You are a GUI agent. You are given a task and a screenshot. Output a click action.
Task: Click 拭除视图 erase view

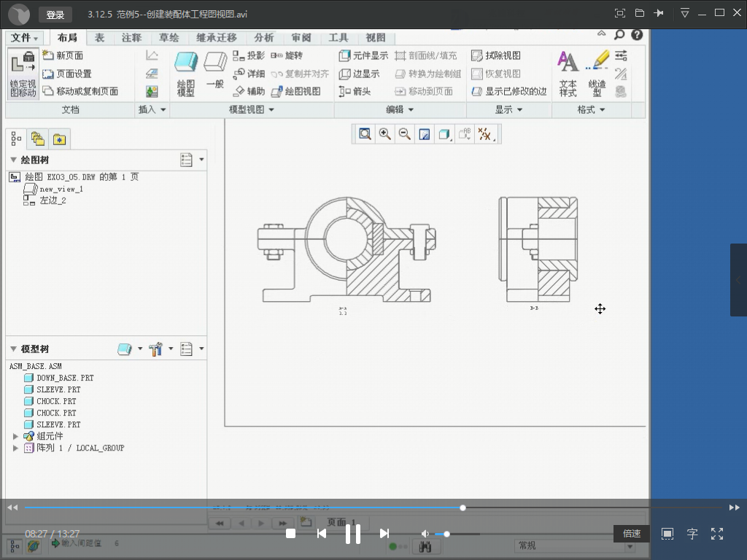(x=496, y=55)
